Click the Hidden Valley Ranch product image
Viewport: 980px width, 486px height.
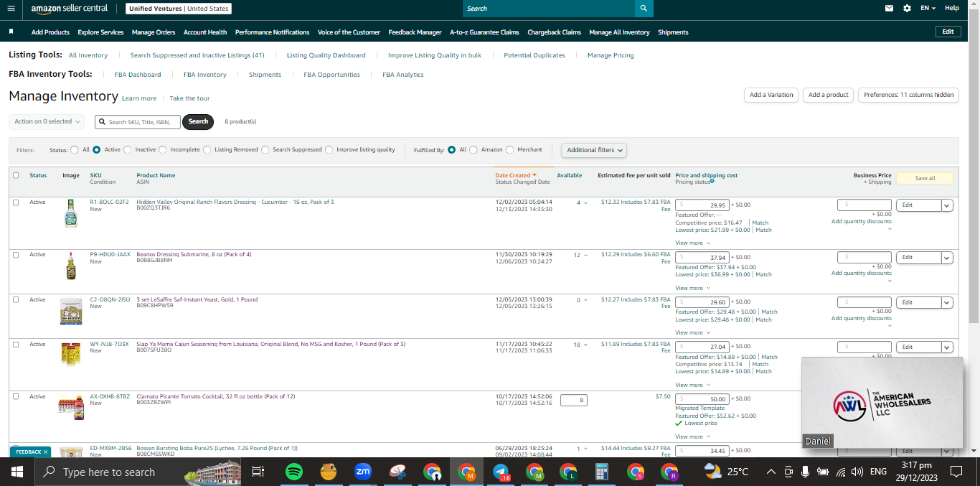click(x=70, y=213)
